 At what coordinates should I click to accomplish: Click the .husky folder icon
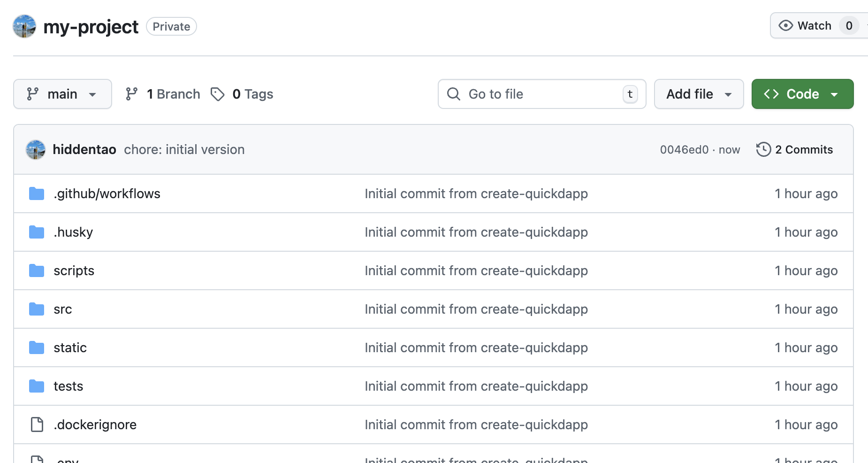[37, 232]
